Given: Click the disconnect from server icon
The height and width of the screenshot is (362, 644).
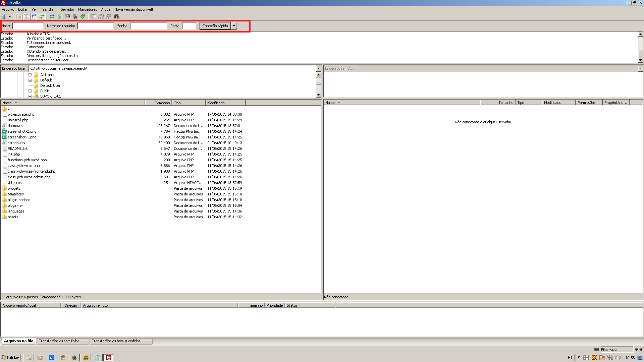Looking at the screenshot, I should (x=75, y=16).
